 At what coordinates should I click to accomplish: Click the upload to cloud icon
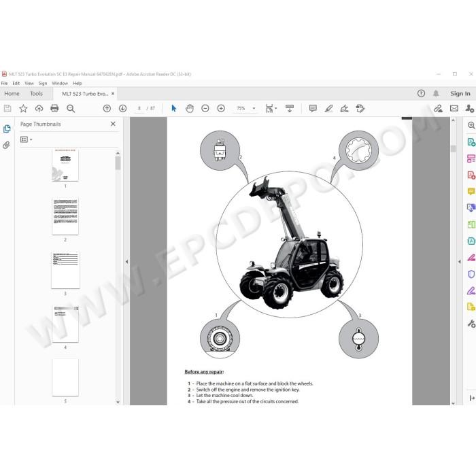(39, 108)
